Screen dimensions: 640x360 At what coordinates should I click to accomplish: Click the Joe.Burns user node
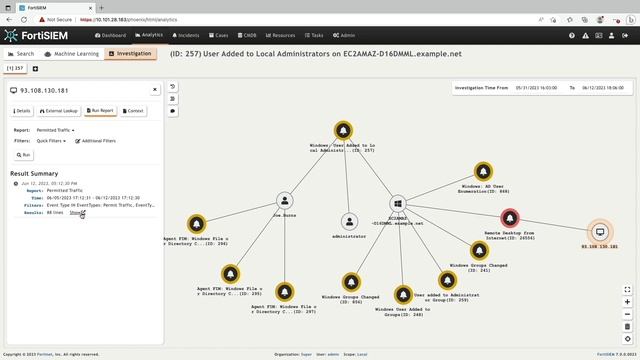284,201
